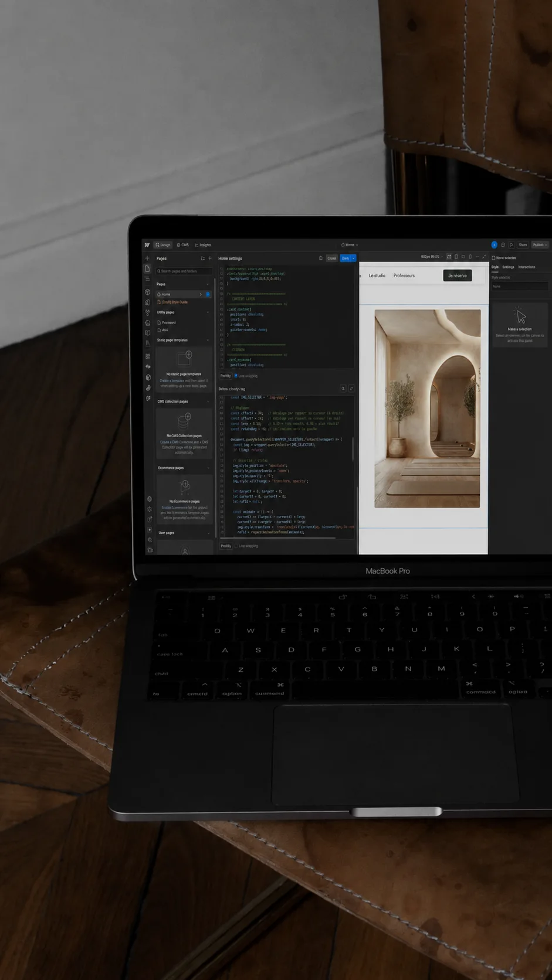
Task: Click the Style selector input field
Action: (x=520, y=286)
